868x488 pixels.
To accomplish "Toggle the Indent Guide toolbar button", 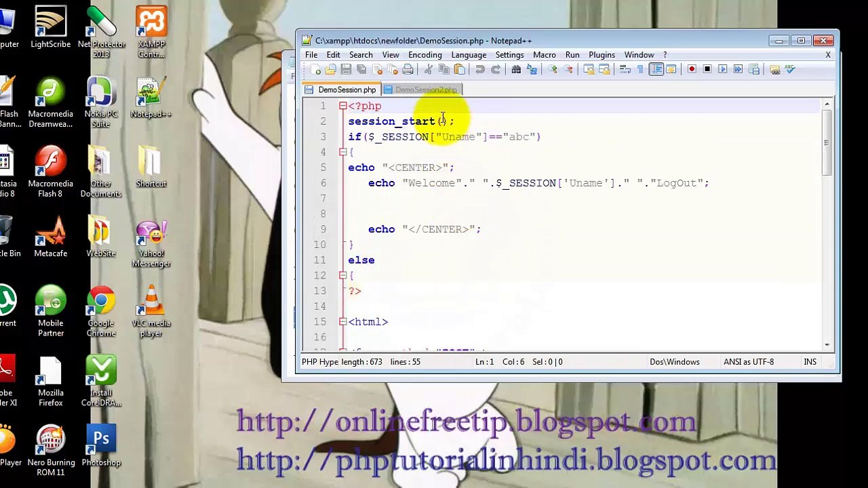I will (657, 69).
